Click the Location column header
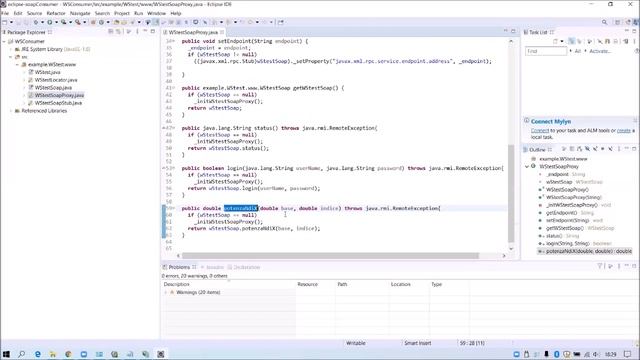The image size is (640, 360). [x=400, y=284]
